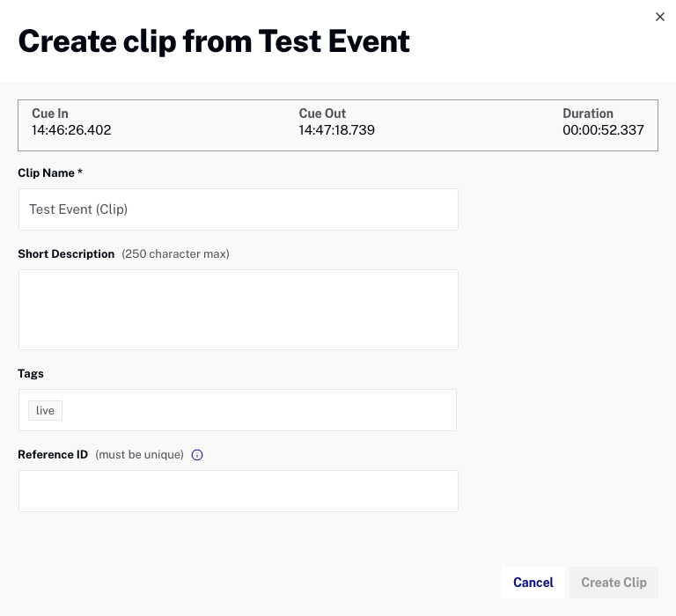Focus the Clip Name text field
Image resolution: width=676 pixels, height=616 pixels.
tap(238, 209)
